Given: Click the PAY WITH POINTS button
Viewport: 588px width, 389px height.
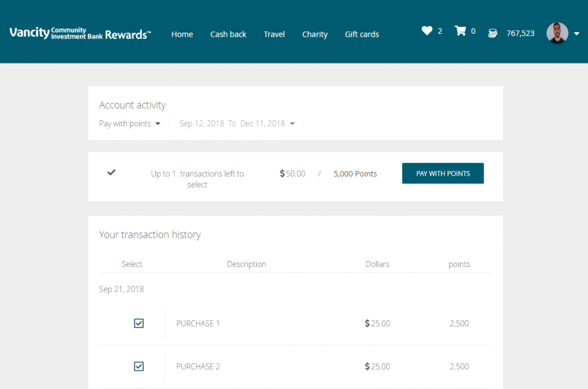Looking at the screenshot, I should pyautogui.click(x=443, y=173).
